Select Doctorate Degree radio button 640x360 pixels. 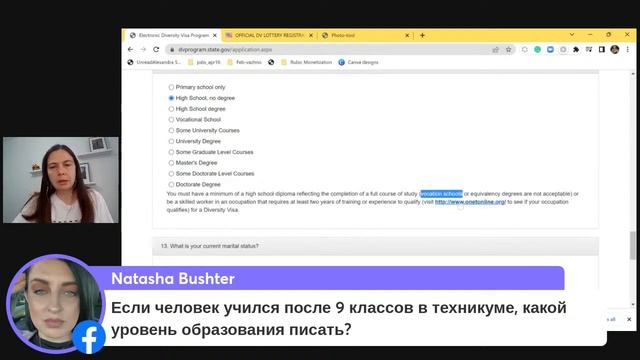[x=171, y=184]
